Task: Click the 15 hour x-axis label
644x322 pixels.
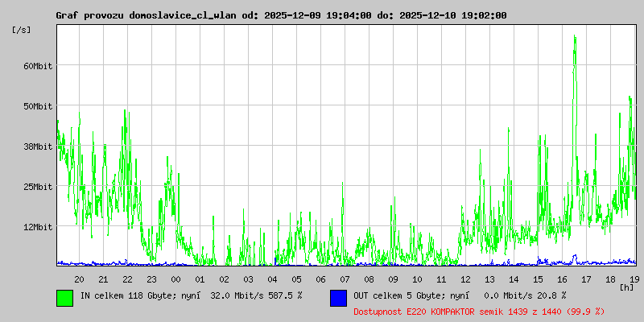Action: tap(538, 279)
